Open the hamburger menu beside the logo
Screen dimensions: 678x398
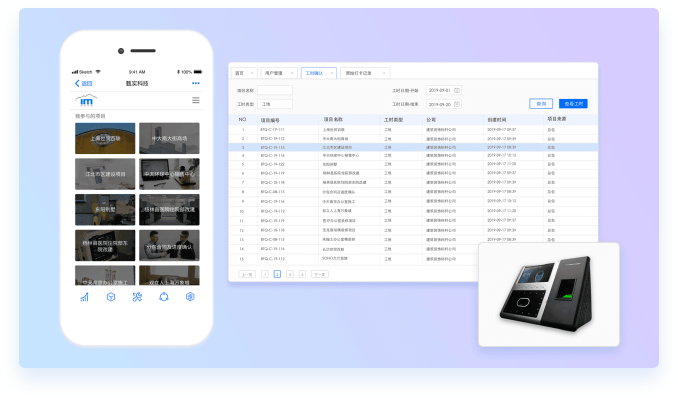pos(196,100)
